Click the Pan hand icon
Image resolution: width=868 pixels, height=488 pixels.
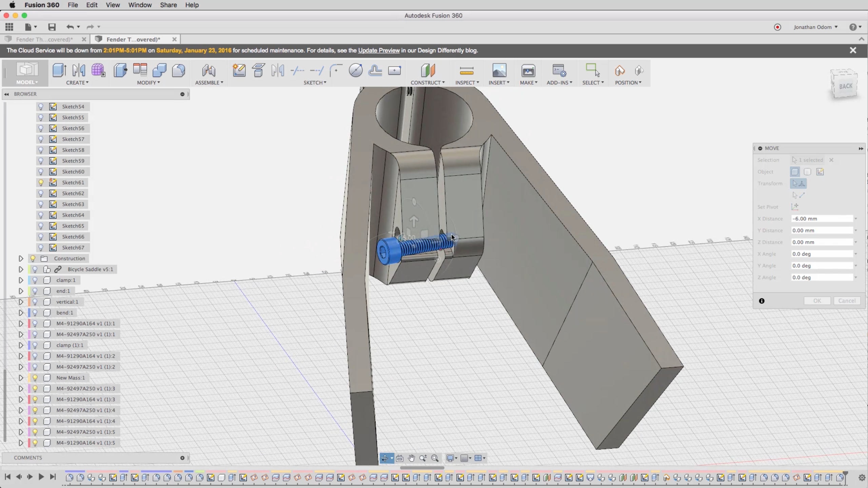click(411, 458)
